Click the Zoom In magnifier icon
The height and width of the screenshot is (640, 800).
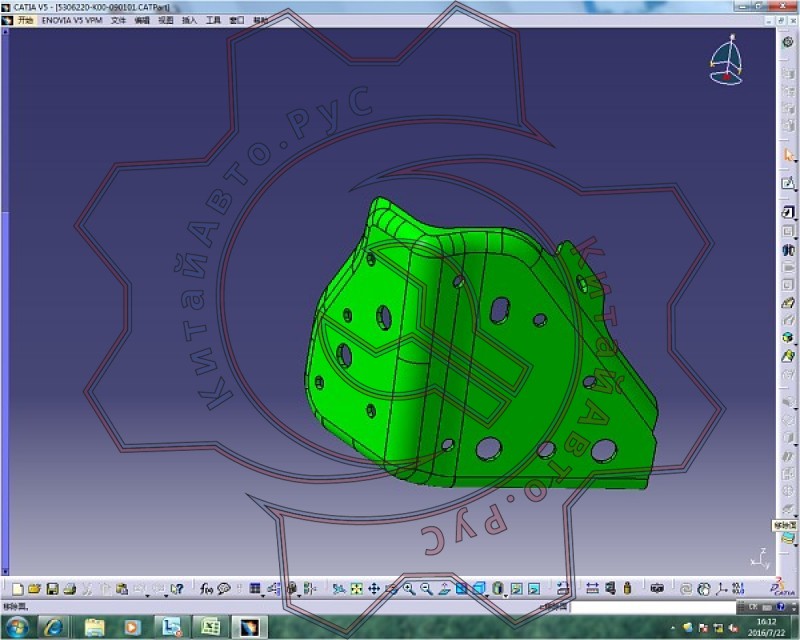[x=409, y=589]
